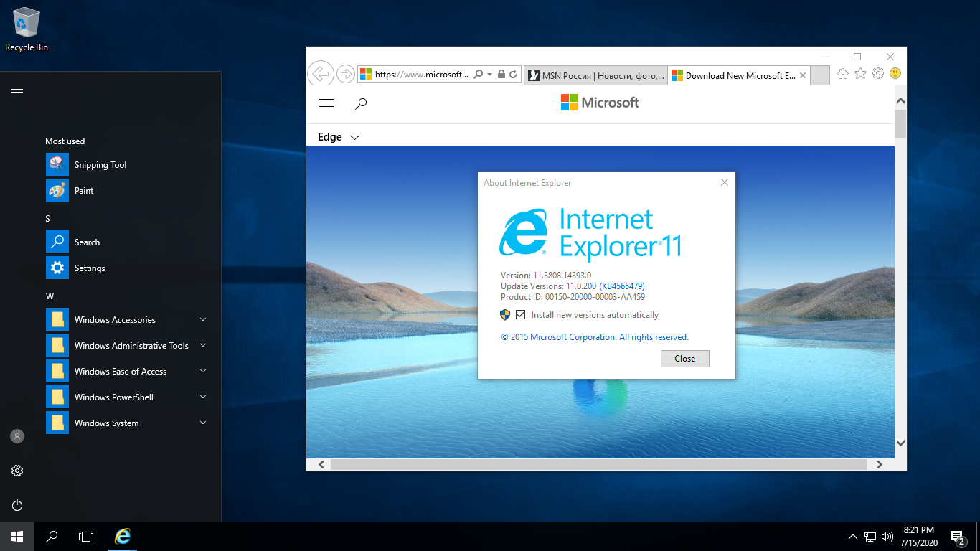The image size is (980, 551).
Task: Click the Microsoft logo on the page
Action: point(600,103)
